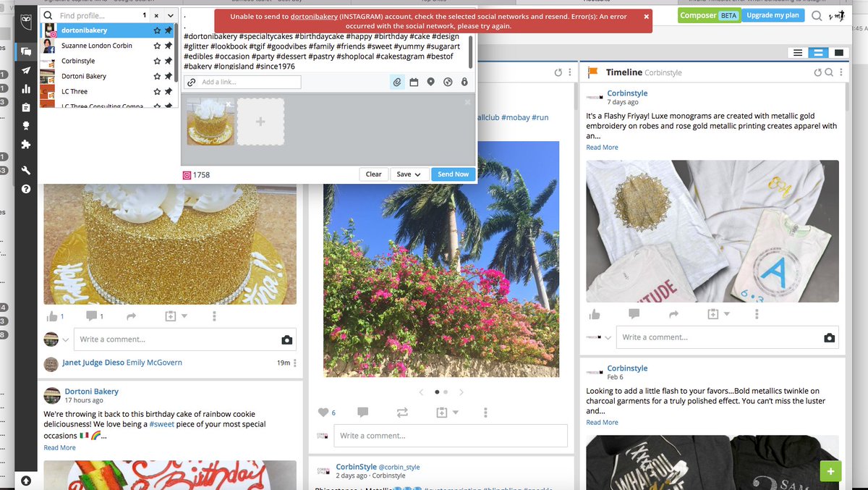Screen dimensions: 868x490
Task: Pin the LC Three profile
Action: pyautogui.click(x=168, y=91)
